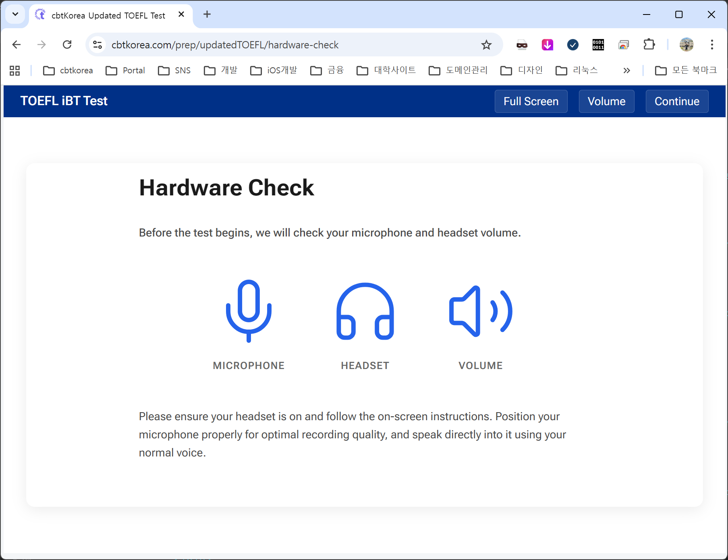Open a new browser tab
This screenshot has width=728, height=560.
[x=207, y=15]
